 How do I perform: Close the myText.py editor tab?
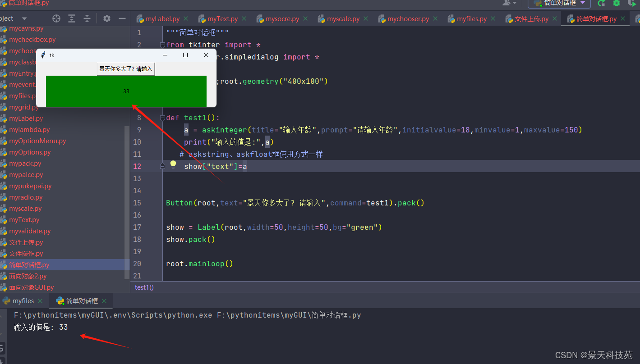244,19
